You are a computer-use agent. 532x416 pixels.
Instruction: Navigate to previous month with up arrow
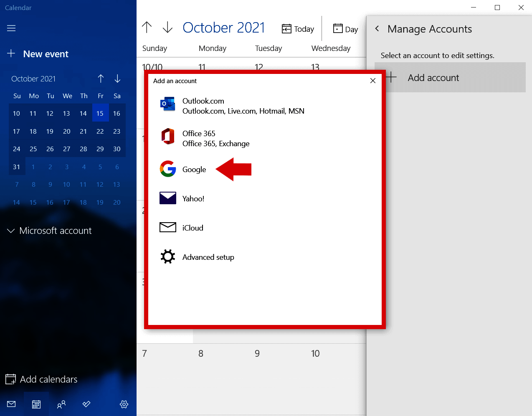[101, 79]
